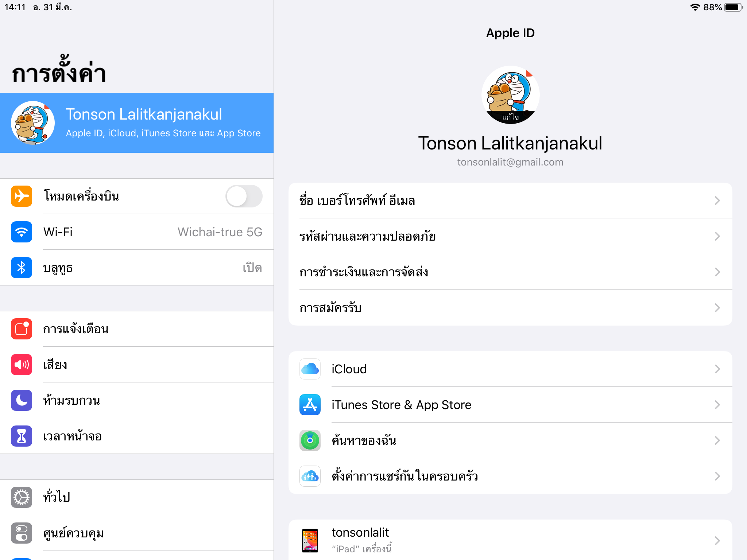747x560 pixels.
Task: Tap the General (ทั่วไป) gear icon
Action: [x=22, y=497]
